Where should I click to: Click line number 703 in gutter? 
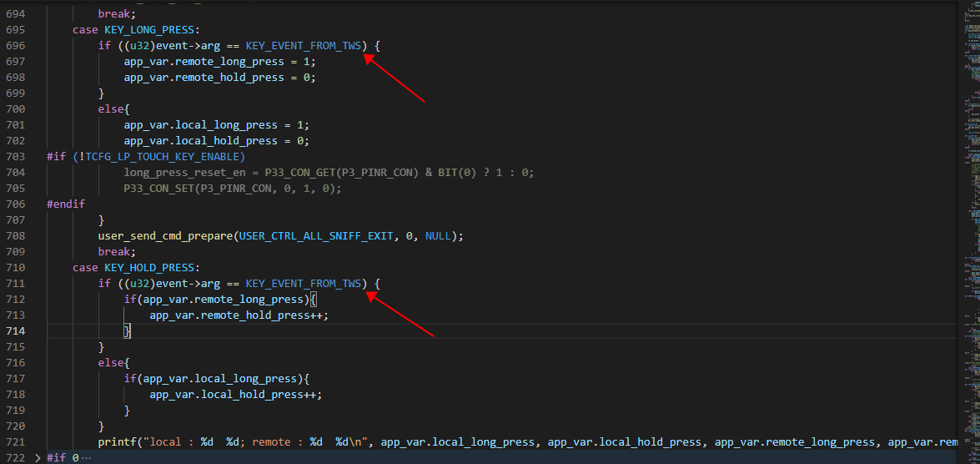click(15, 156)
